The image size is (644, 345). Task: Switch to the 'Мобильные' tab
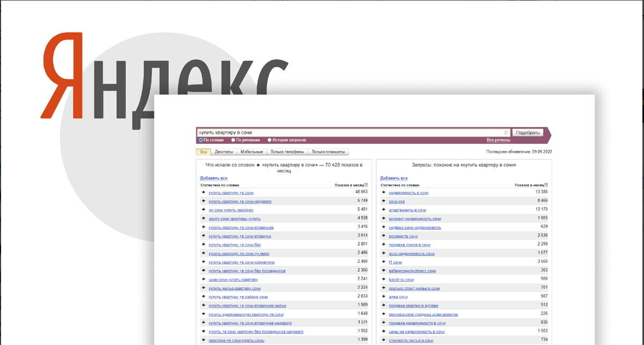(x=252, y=152)
